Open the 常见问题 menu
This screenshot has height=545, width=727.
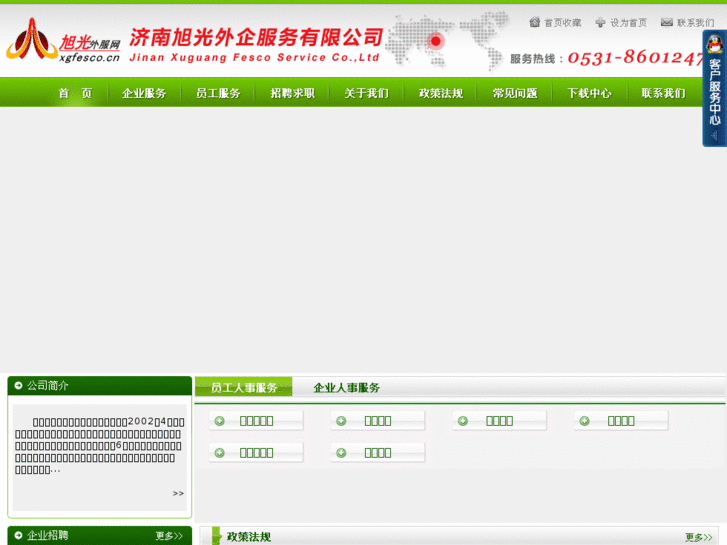point(515,93)
